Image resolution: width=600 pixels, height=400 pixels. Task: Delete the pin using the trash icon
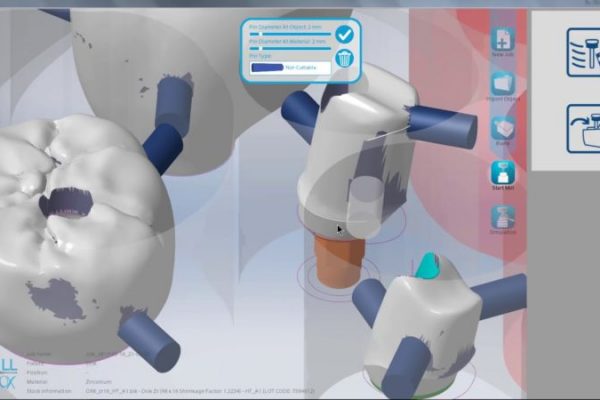tap(344, 59)
